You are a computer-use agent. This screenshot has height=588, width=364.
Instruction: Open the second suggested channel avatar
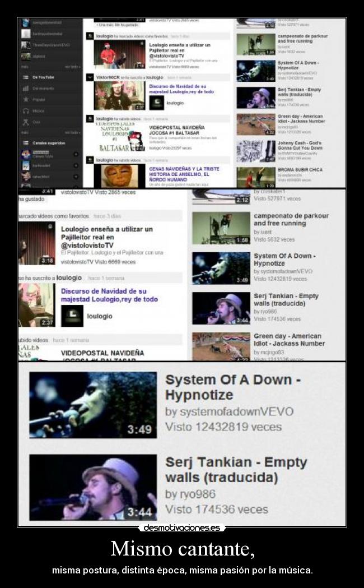(26, 165)
